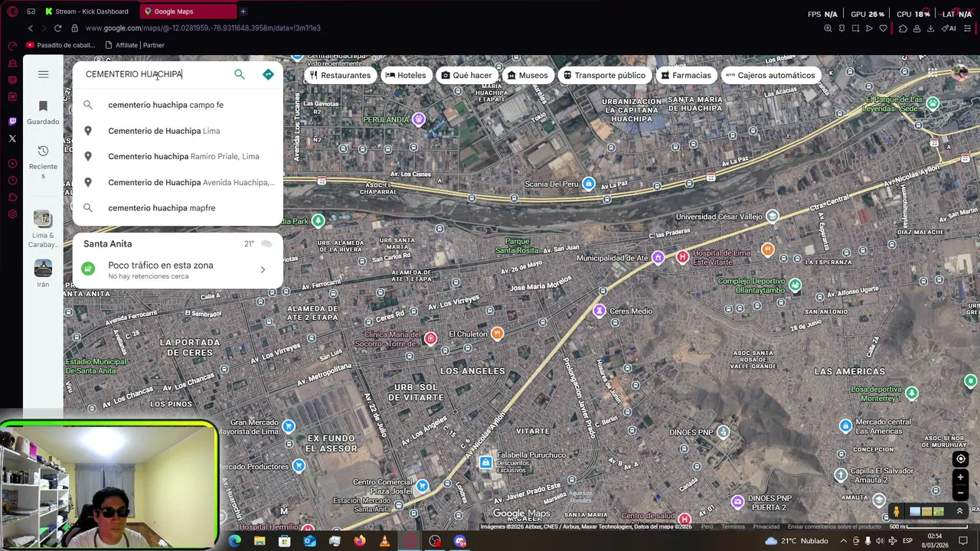Click the heart bookmark icon in toolbar
Viewport: 980px width, 551px height.
tap(883, 28)
